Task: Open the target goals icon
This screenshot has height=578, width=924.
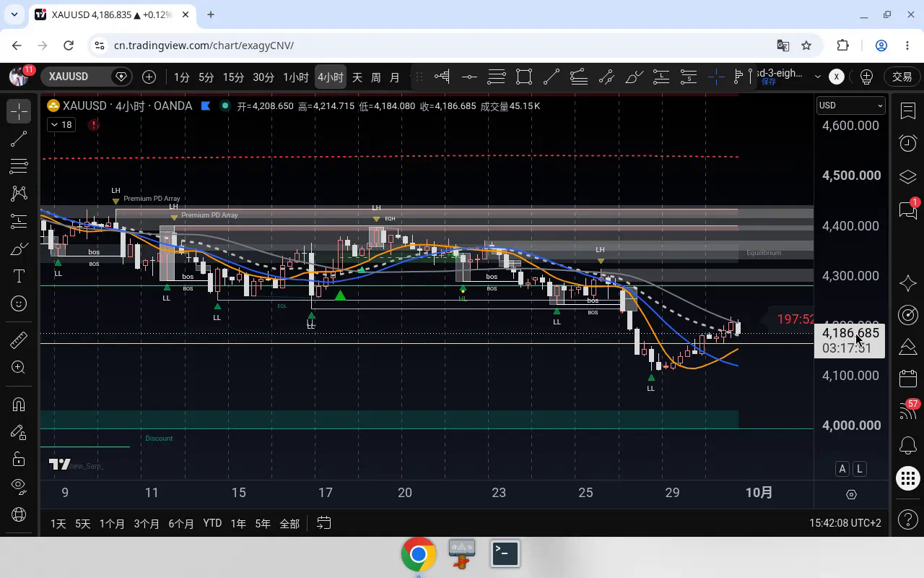Action: (x=908, y=315)
